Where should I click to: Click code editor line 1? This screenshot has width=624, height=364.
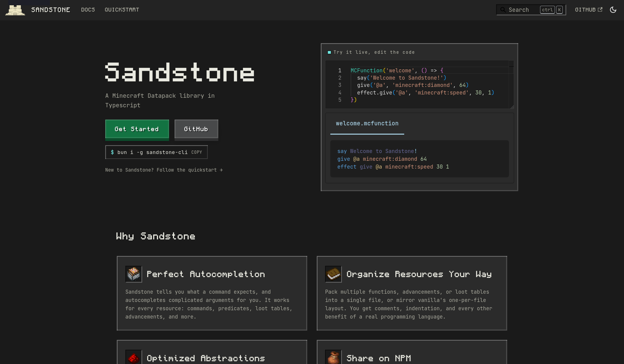[397, 71]
